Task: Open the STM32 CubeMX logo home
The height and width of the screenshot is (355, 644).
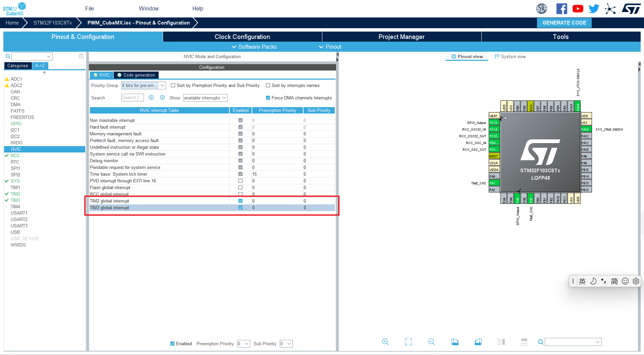Action: click(14, 9)
